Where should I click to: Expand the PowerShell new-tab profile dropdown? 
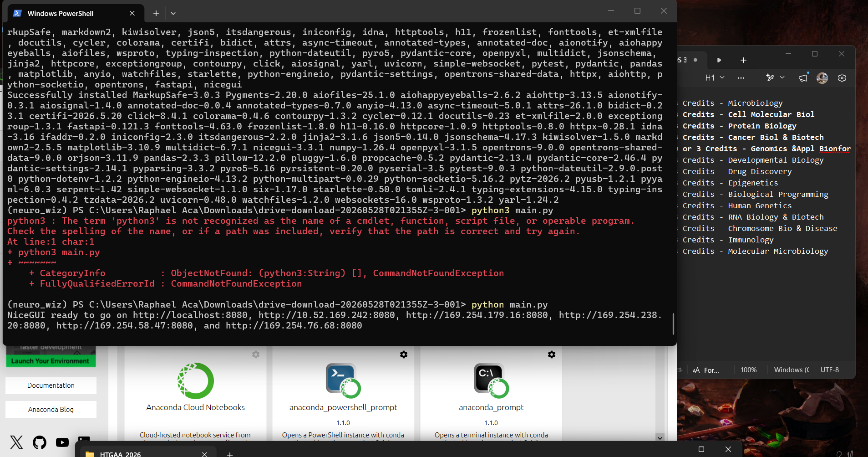tap(173, 13)
